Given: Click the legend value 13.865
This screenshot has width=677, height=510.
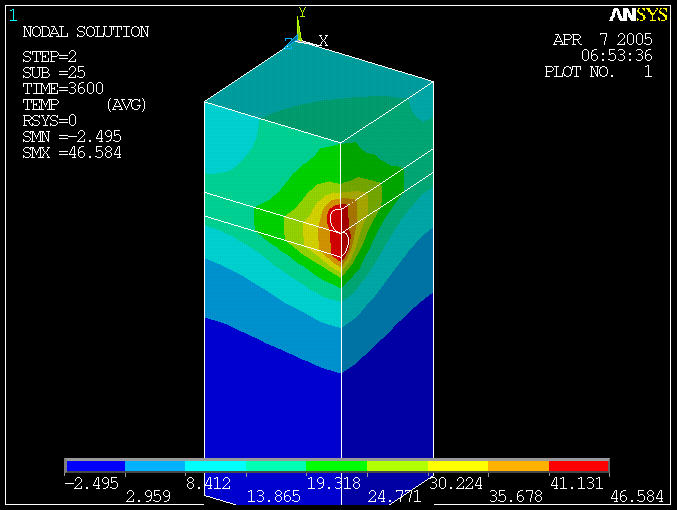Looking at the screenshot, I should pos(274,497).
